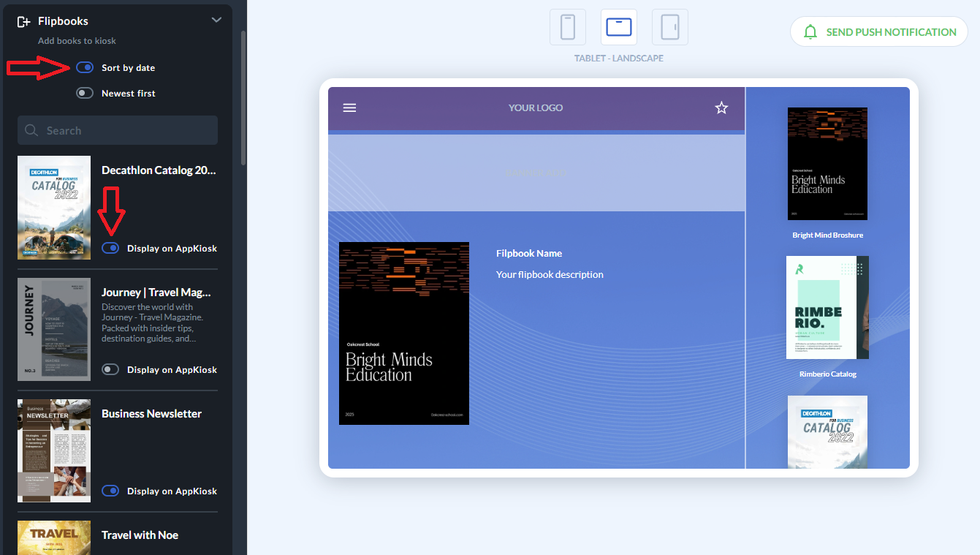Select the Journey Travel Magazine thumbnail
The height and width of the screenshot is (555, 980).
coord(54,329)
